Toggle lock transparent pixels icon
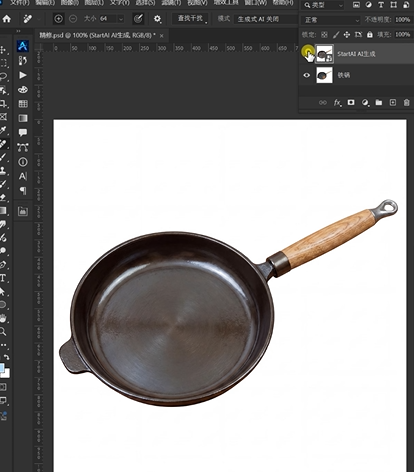Image resolution: width=414 pixels, height=472 pixels. (324, 35)
